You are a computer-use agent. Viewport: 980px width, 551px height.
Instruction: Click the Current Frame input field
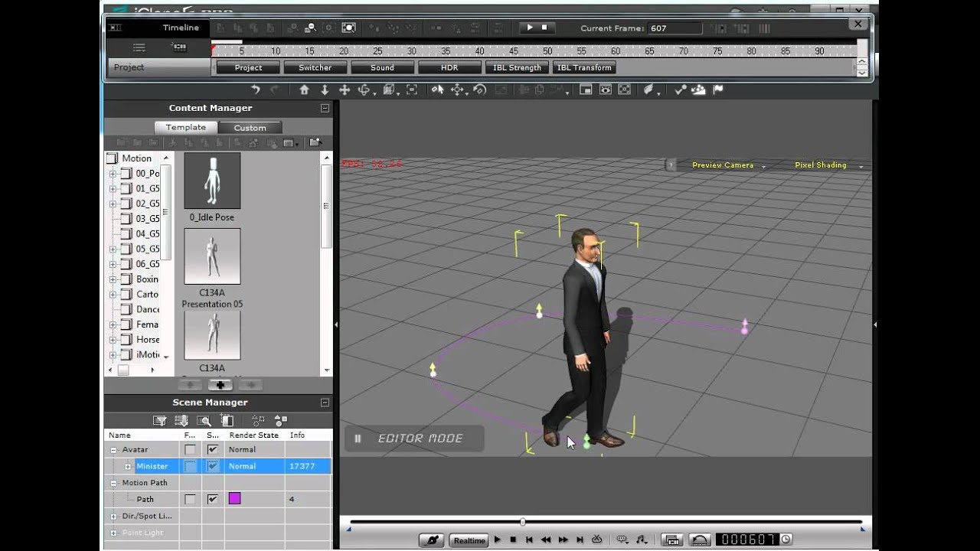coord(675,28)
